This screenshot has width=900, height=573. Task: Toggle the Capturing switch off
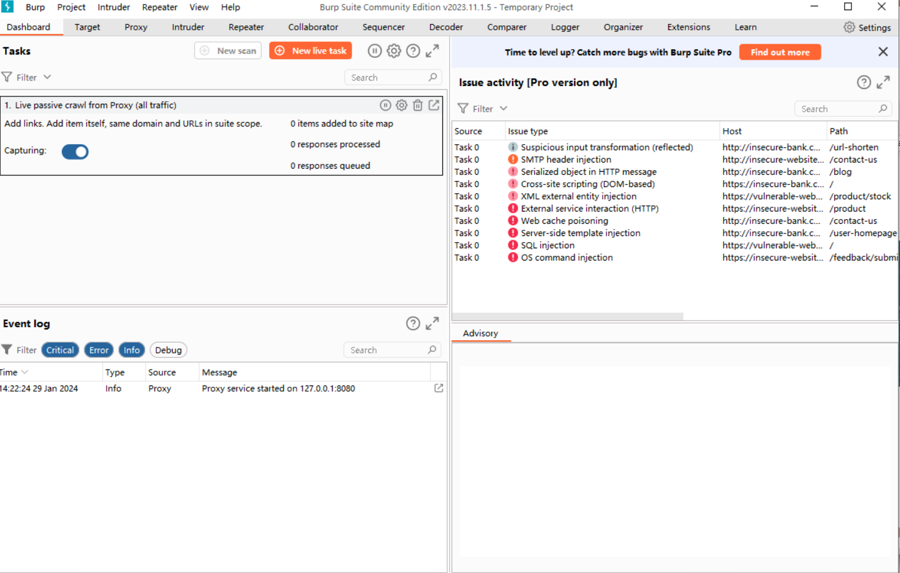pyautogui.click(x=75, y=152)
